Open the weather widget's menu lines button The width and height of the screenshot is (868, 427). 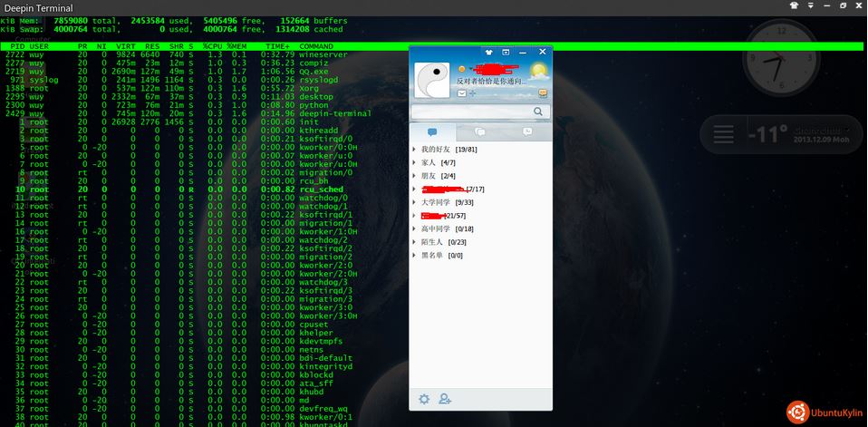click(x=723, y=135)
